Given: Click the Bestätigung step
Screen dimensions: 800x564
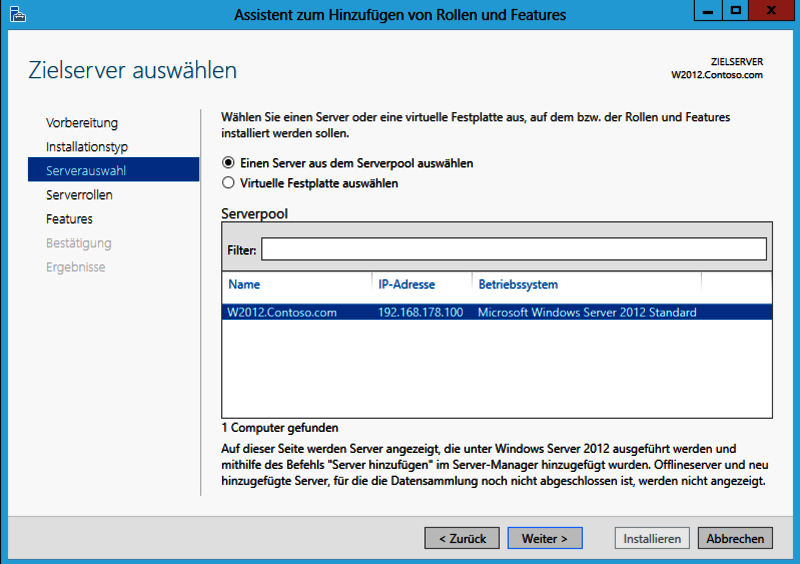Looking at the screenshot, I should point(79,243).
